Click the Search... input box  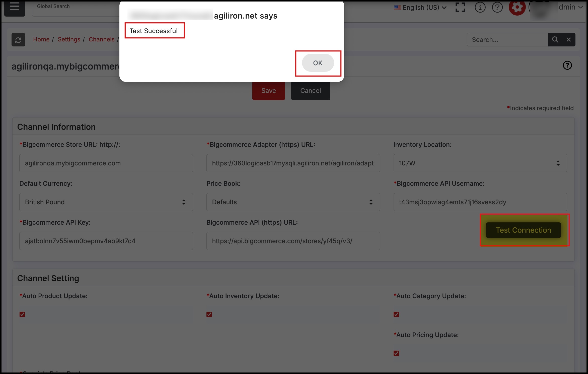[507, 40]
